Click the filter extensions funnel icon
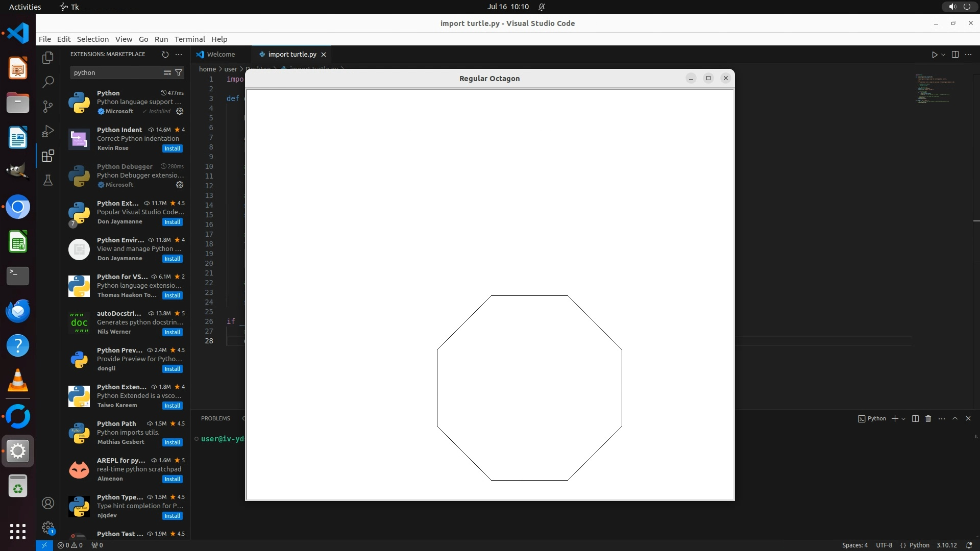Viewport: 980px width, 551px height. (179, 72)
